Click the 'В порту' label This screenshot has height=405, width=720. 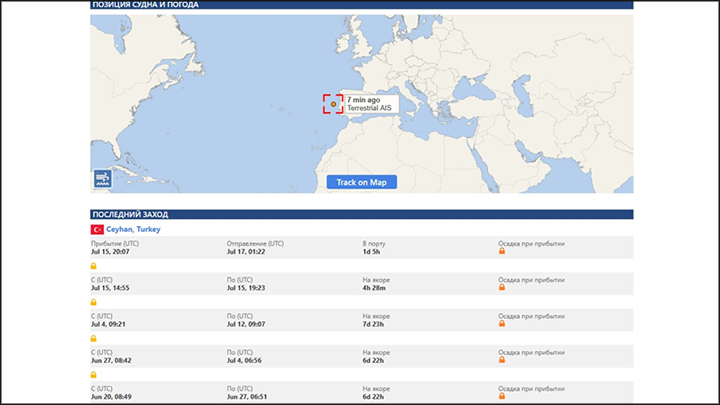[374, 244]
